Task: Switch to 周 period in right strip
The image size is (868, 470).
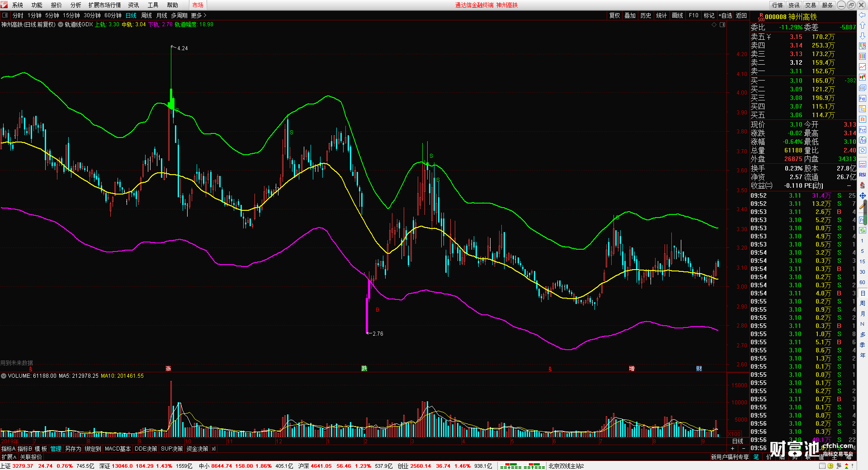Action: 862,304
